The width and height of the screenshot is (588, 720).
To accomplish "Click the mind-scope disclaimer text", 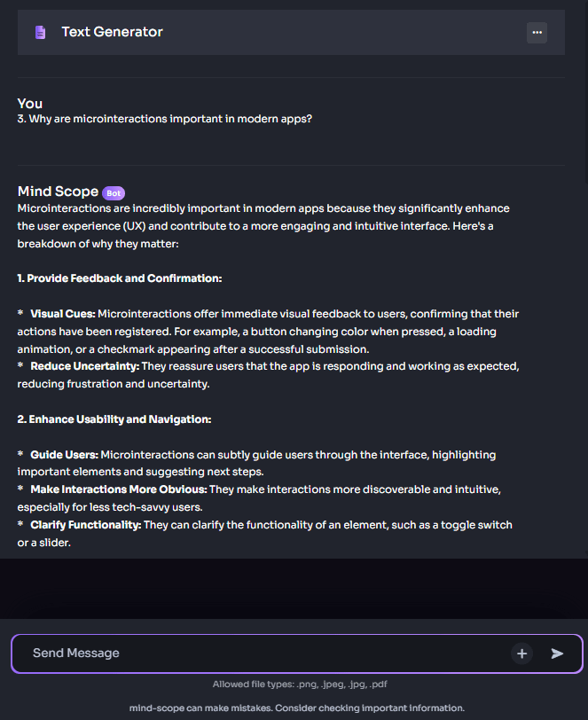I will [x=294, y=708].
